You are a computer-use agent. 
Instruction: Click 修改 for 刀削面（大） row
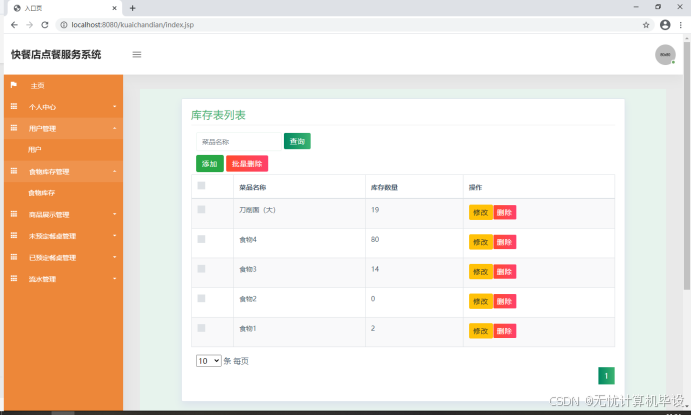click(481, 212)
